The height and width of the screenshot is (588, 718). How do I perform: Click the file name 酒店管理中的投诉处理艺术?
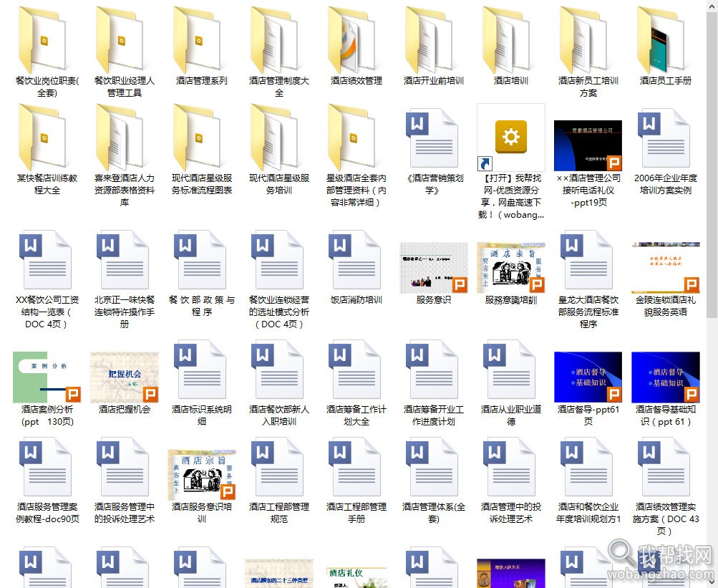coord(511,513)
